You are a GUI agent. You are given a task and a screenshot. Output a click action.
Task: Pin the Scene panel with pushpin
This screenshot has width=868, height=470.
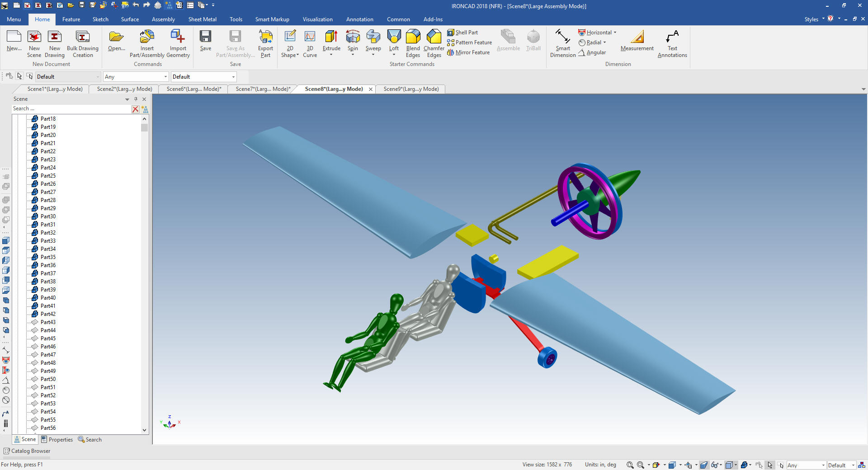(136, 99)
